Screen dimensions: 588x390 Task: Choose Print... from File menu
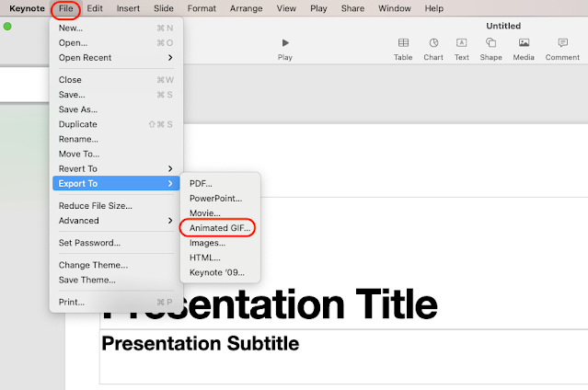pos(116,302)
